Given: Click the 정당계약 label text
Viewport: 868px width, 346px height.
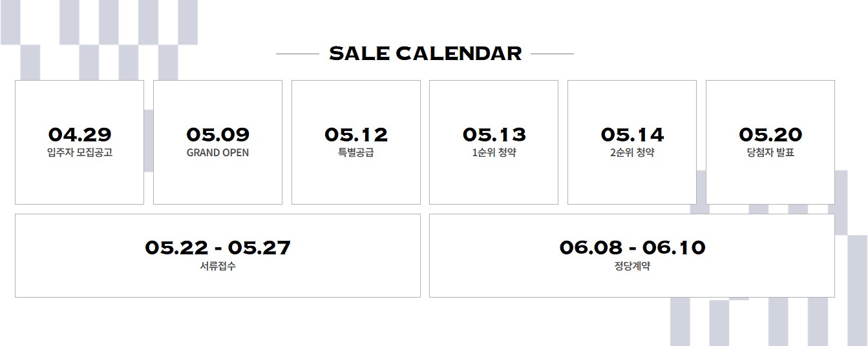Looking at the screenshot, I should (x=632, y=266).
